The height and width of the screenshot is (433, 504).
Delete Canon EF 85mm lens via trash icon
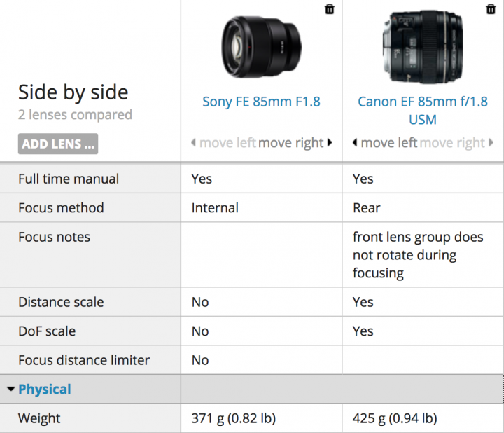(491, 9)
